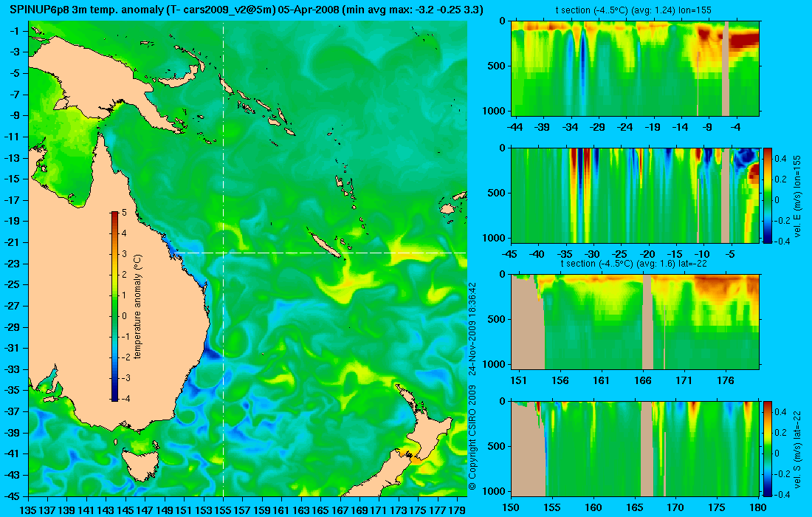Click the '0.4' tick on vel. E color bar
Image resolution: width=812 pixels, height=517 pixels.
pyautogui.click(x=780, y=159)
